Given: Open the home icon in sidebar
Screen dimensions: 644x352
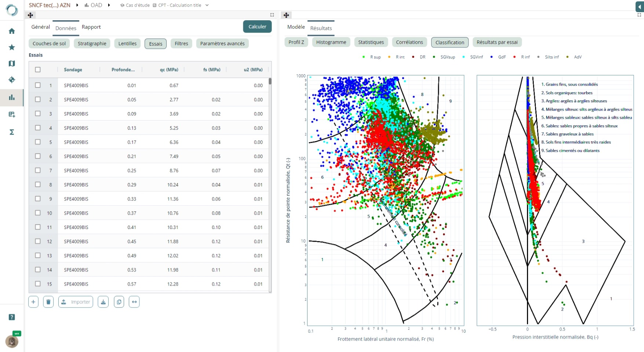Looking at the screenshot, I should coord(12,31).
